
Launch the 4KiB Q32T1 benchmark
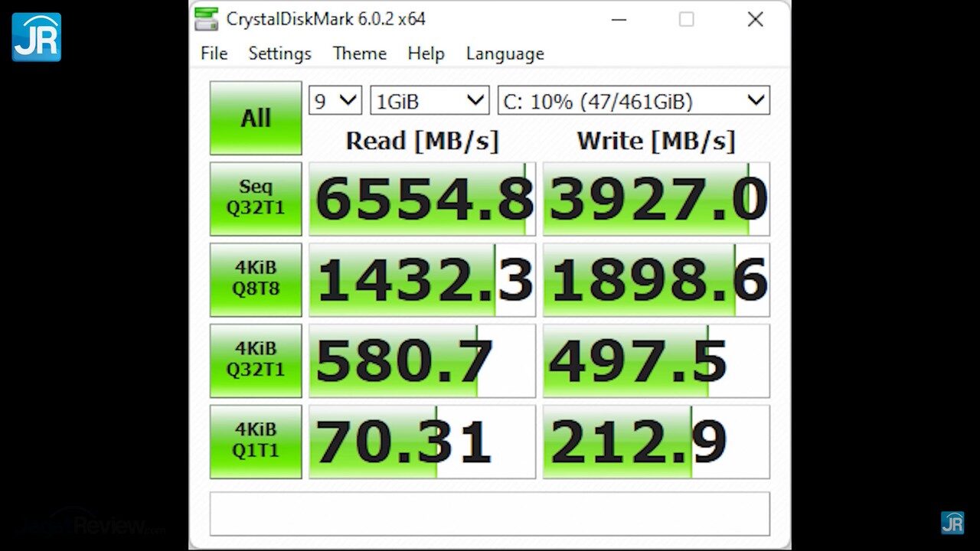(255, 360)
